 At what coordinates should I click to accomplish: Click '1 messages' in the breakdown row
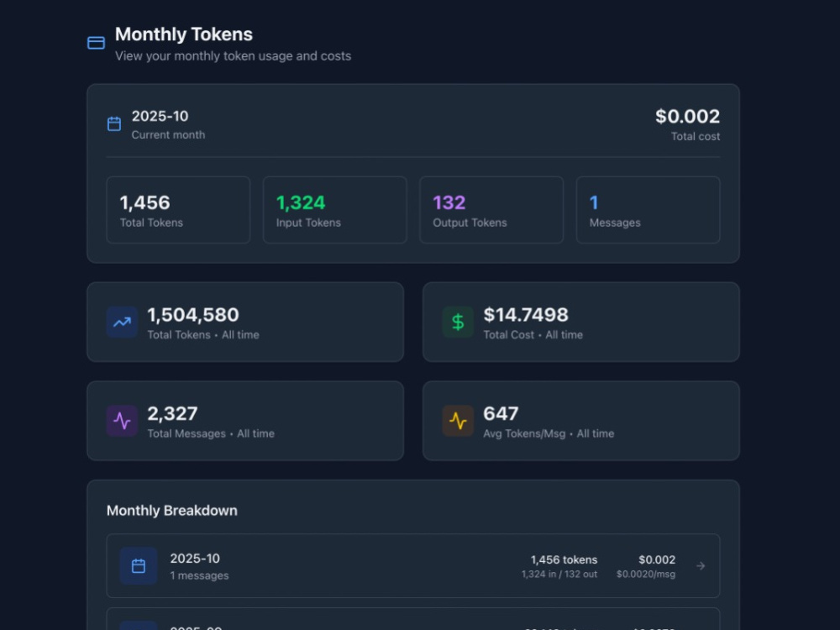click(199, 576)
